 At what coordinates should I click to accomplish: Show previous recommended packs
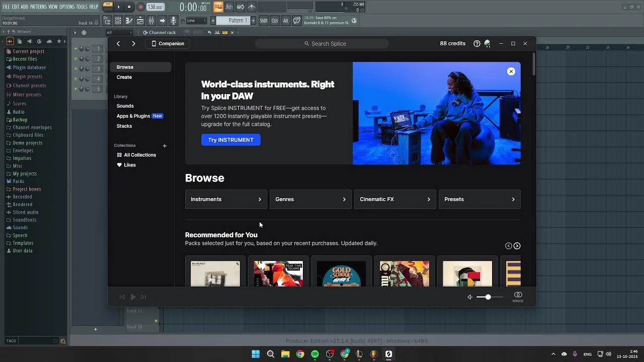(508, 246)
